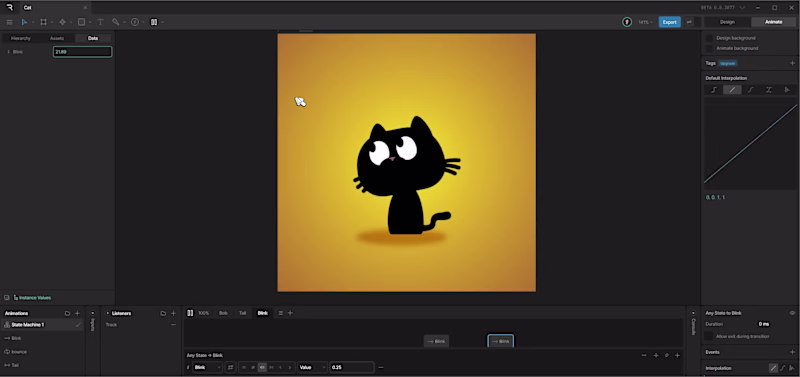Select the arrow Select tool

24,22
